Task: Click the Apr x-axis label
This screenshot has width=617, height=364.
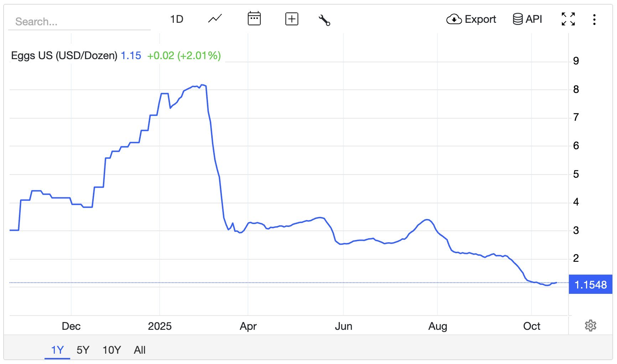Action: (x=248, y=326)
